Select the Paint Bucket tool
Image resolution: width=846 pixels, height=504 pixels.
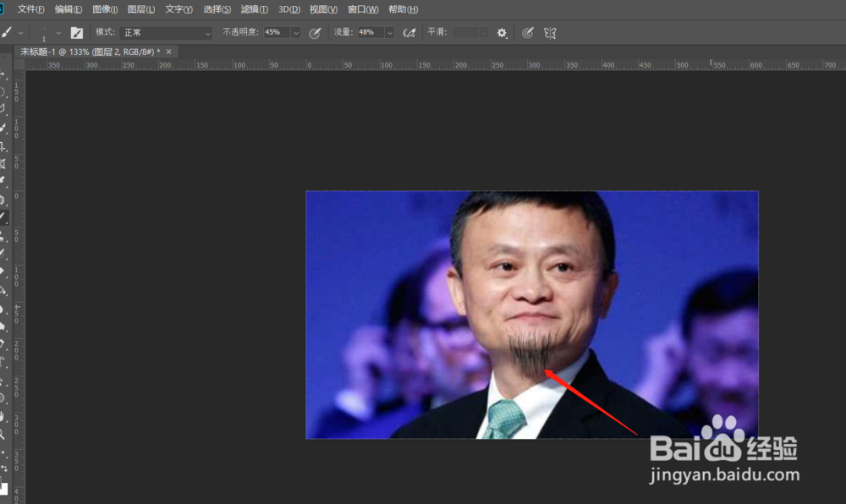3,291
